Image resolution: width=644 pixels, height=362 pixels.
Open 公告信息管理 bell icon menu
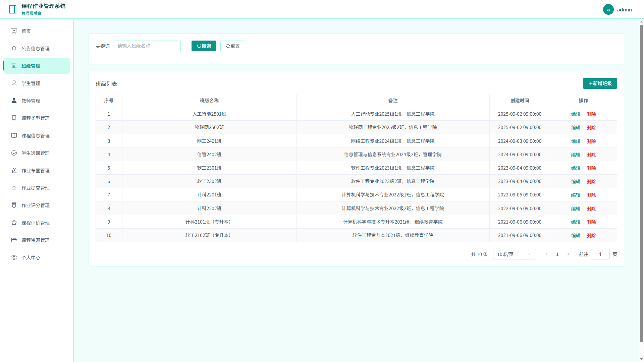pos(14,48)
